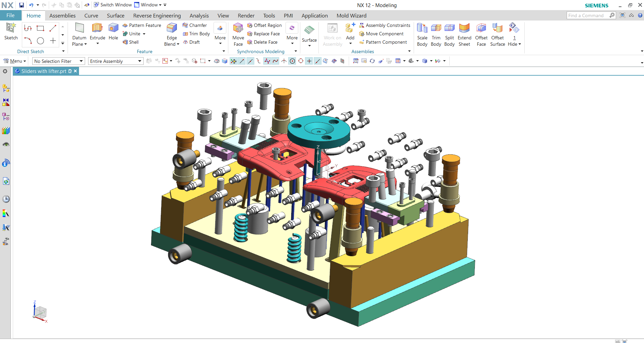Screen dimensions: 644x343
Task: Open the Reverse Engineering ribbon tab
Action: tap(157, 15)
